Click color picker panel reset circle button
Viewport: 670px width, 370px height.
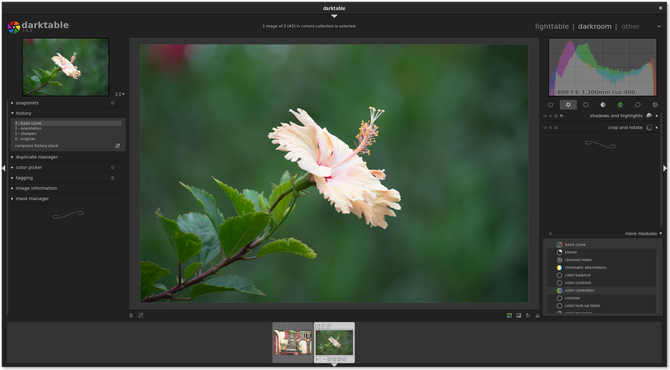113,167
